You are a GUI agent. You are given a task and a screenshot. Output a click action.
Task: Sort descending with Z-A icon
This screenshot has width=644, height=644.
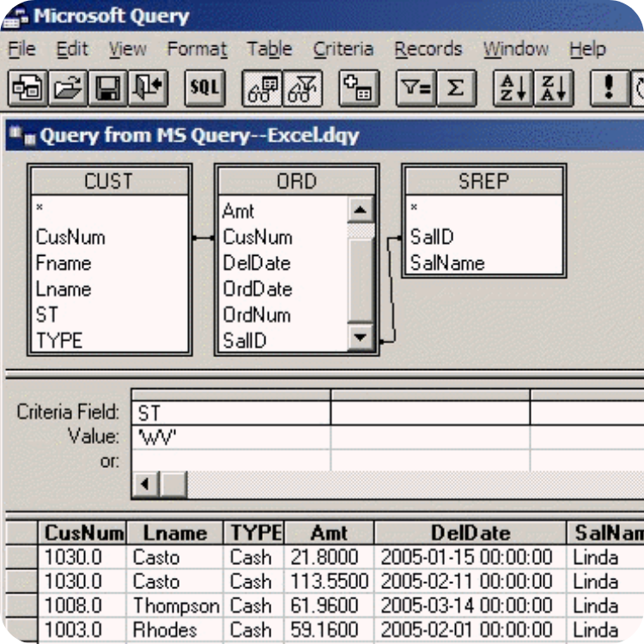click(x=553, y=88)
